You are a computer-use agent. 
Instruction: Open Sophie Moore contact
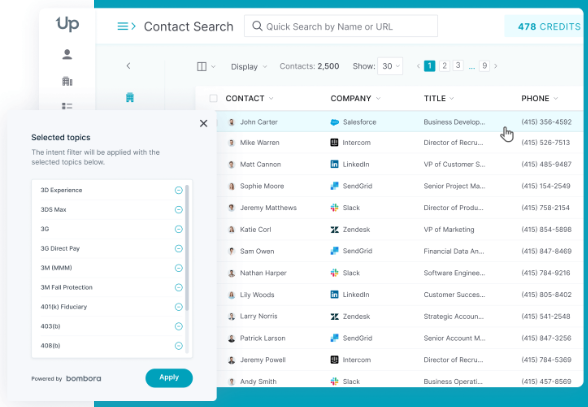262,186
